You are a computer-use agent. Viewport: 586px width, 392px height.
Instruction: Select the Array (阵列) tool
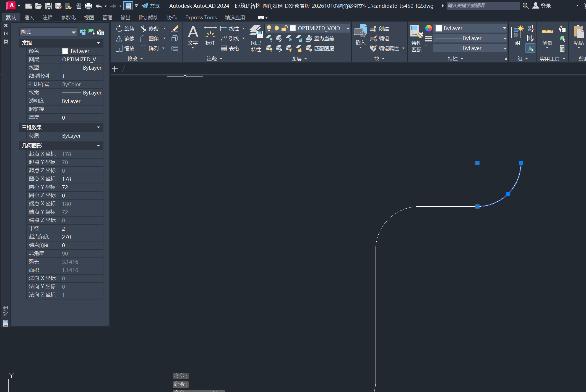pyautogui.click(x=150, y=48)
